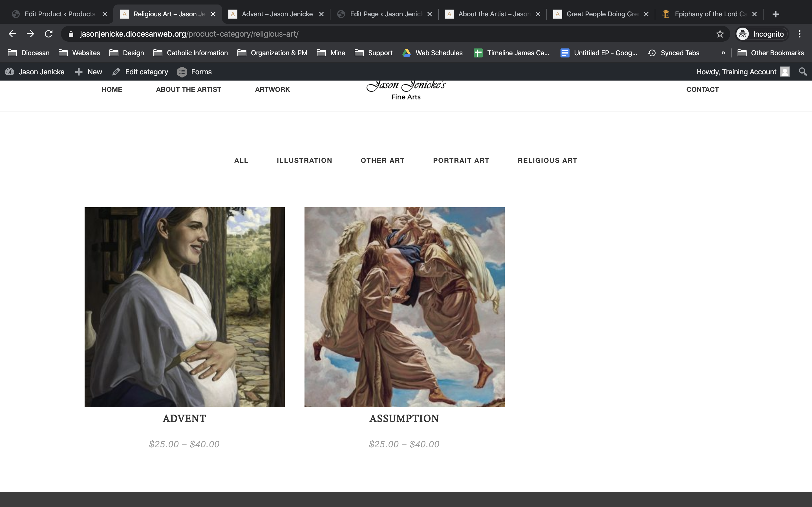Close the Edit Product tab

[x=105, y=14]
